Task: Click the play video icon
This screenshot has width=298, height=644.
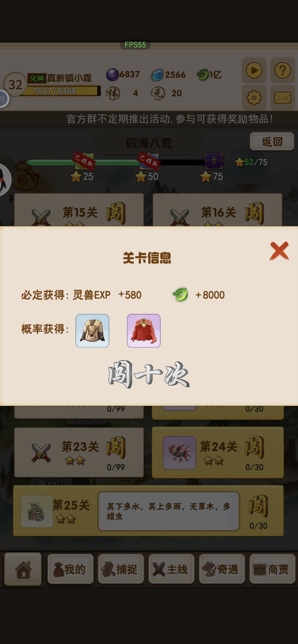Action: point(254,70)
